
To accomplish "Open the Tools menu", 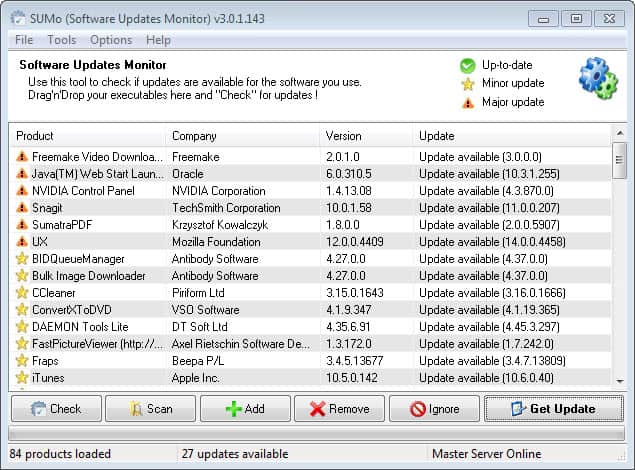I will point(62,40).
